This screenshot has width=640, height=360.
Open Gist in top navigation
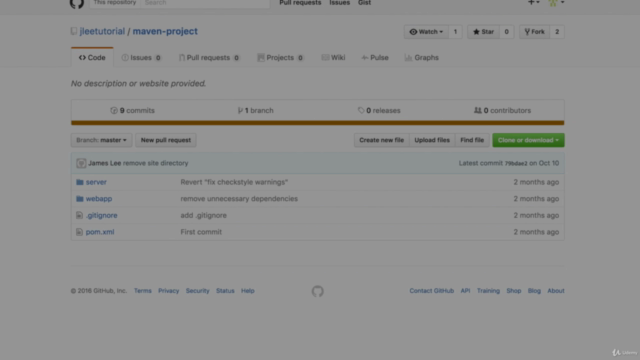pos(364,3)
